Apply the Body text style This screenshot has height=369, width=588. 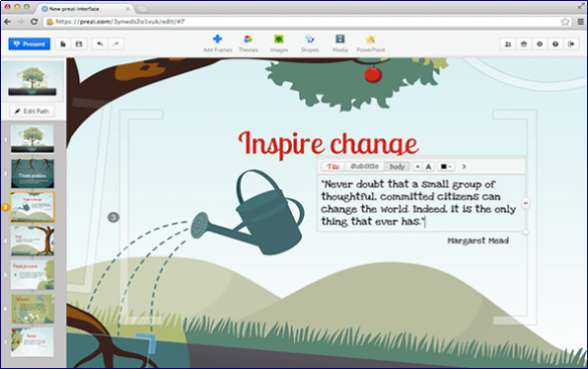click(397, 167)
